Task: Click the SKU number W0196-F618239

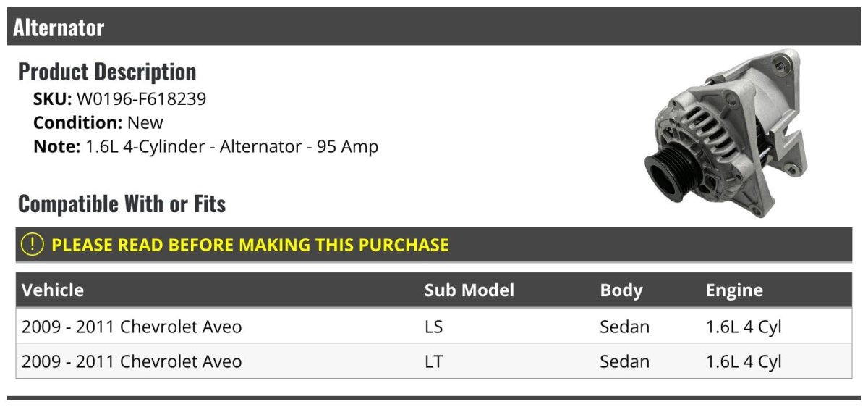Action: 141,98
